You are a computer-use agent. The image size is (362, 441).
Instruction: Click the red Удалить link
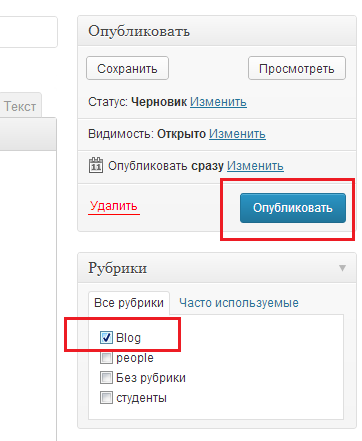click(x=114, y=206)
